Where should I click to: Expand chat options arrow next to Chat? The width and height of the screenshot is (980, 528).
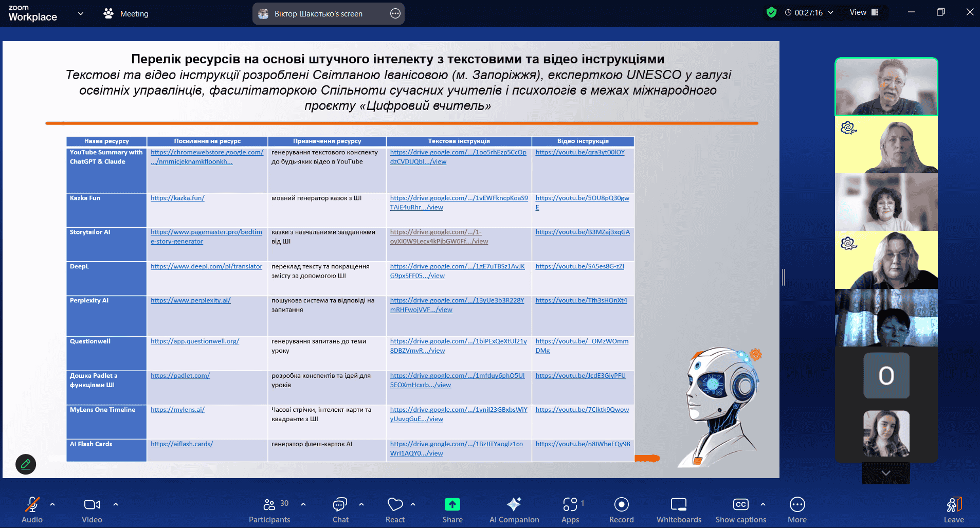pos(361,504)
